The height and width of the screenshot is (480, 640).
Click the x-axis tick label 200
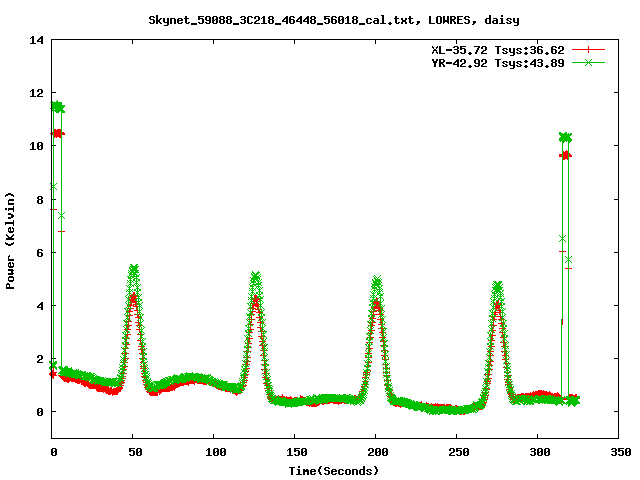click(378, 452)
